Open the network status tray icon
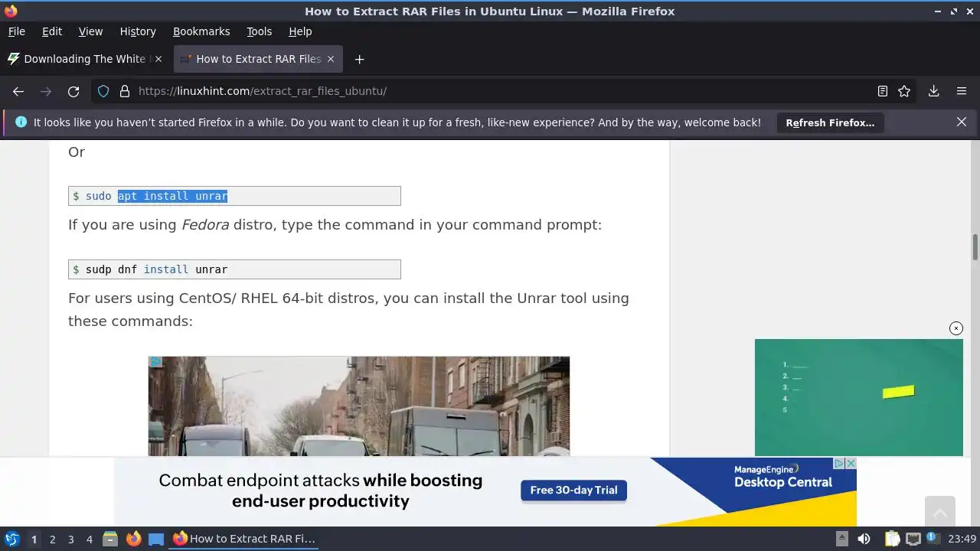Viewport: 980px width, 551px height. [x=913, y=539]
